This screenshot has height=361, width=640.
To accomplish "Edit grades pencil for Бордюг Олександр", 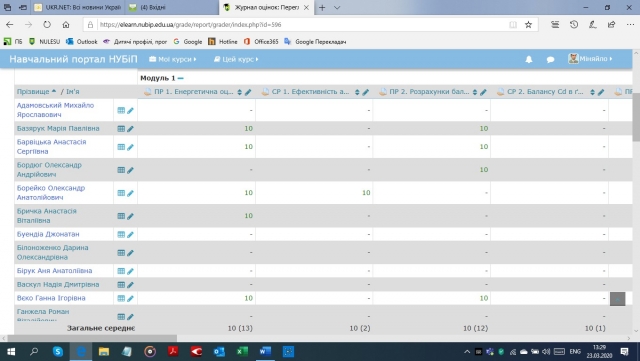I will (130, 170).
